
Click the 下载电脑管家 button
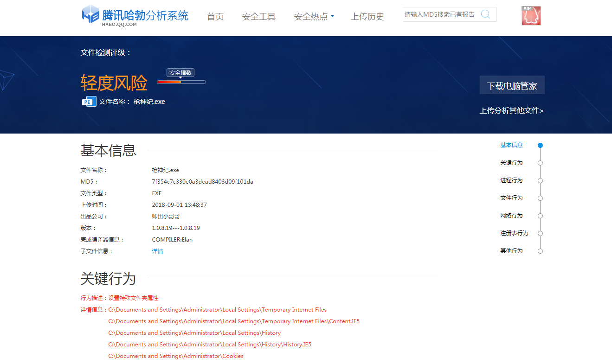(x=512, y=85)
